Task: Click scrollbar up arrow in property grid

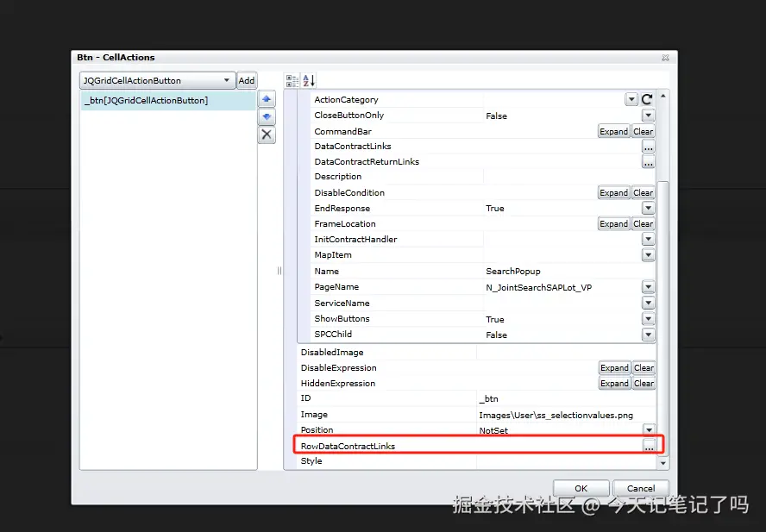Action: [663, 96]
